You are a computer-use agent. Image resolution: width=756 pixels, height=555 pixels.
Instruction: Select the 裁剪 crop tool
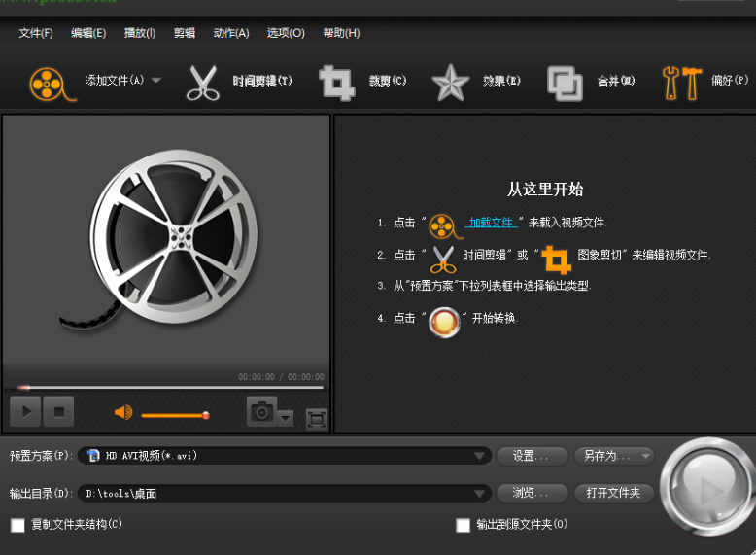(337, 83)
